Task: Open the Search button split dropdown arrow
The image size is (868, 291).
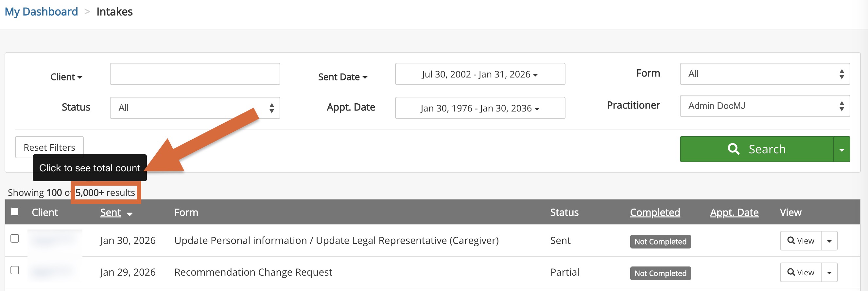Action: 842,149
